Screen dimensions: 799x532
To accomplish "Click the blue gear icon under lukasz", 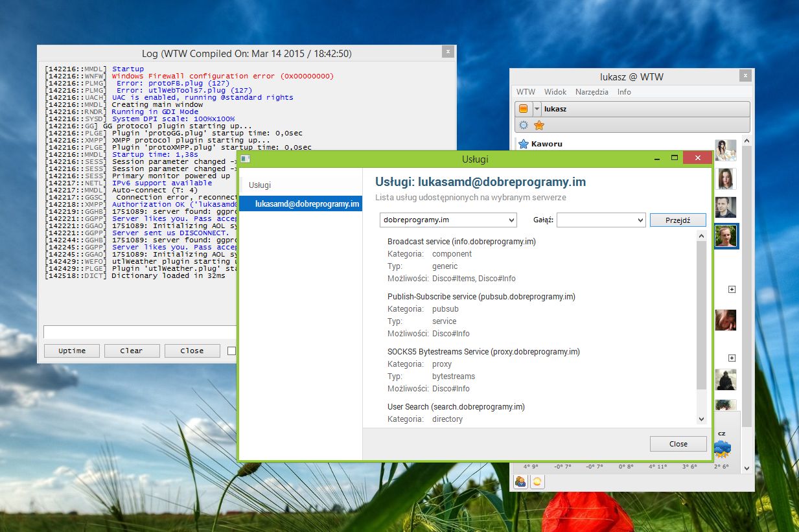I will tap(524, 125).
